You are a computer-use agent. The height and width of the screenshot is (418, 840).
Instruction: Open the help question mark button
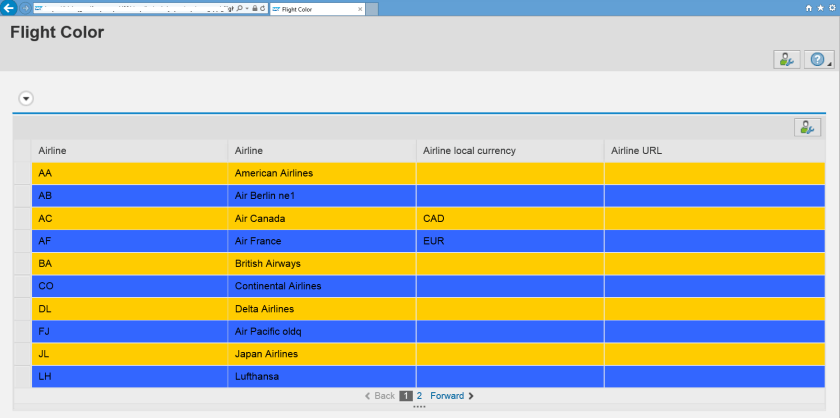[x=819, y=59]
